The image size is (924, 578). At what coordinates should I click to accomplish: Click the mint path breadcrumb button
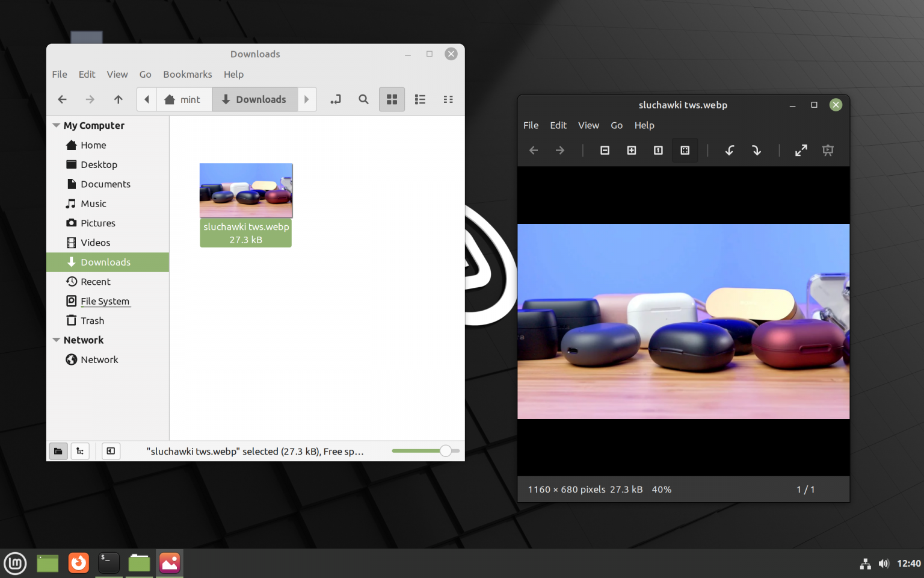coord(183,99)
